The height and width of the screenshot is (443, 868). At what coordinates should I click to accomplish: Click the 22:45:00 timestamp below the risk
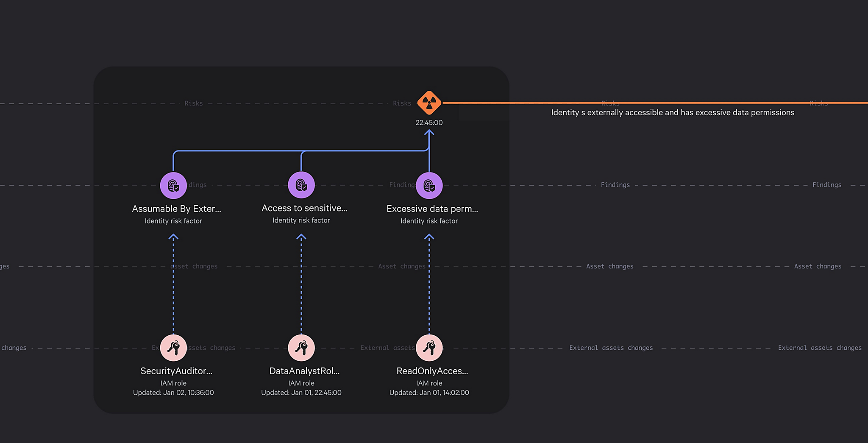[429, 123]
